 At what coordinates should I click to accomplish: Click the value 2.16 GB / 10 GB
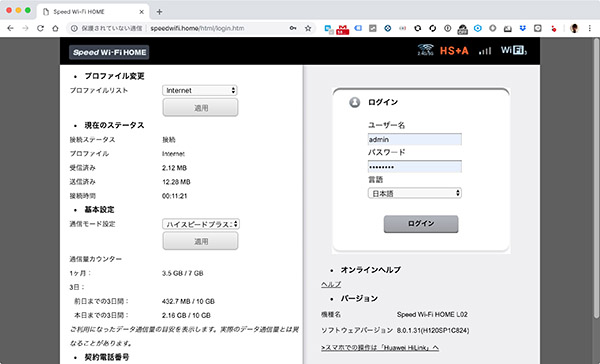(186, 315)
